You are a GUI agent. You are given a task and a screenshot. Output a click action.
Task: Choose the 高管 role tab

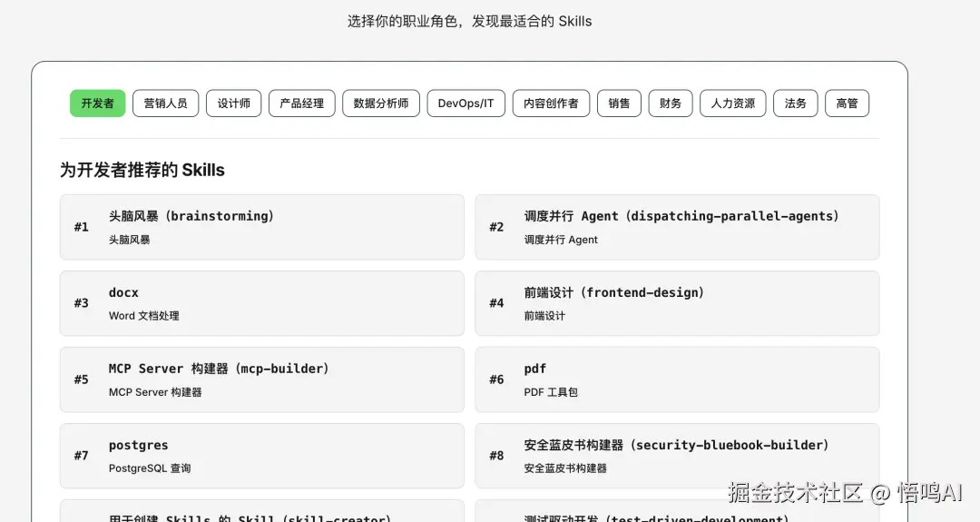(847, 103)
